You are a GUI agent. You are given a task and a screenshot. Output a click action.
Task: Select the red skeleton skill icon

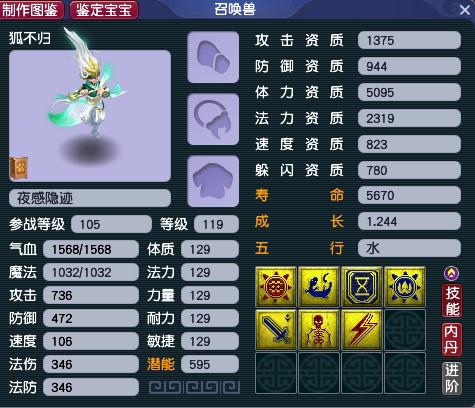pos(319,330)
